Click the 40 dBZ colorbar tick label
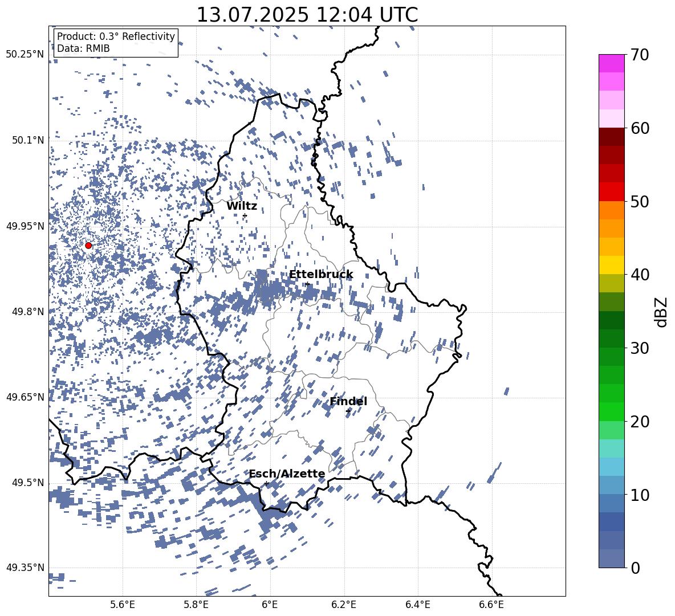 point(640,275)
